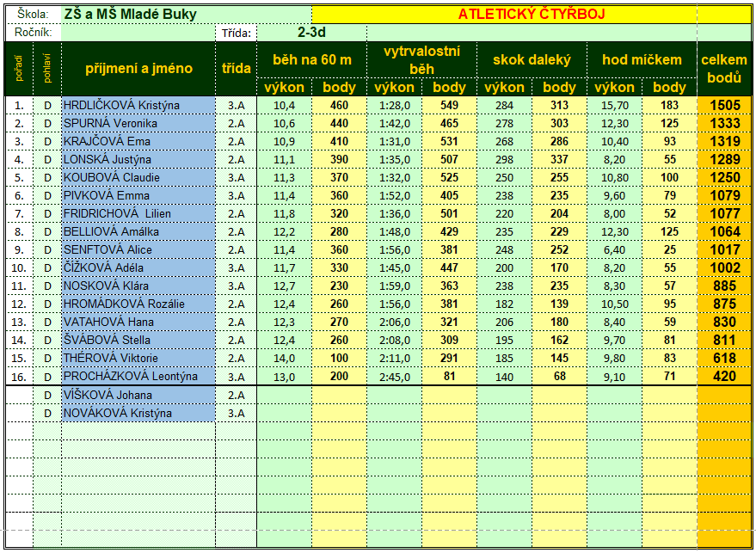Click the 'pořadí' rotated header
The width and height of the screenshot is (756, 553).
[x=19, y=69]
